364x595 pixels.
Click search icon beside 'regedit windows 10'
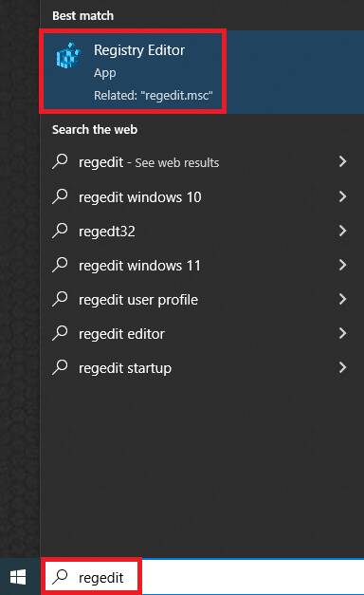pyautogui.click(x=60, y=196)
